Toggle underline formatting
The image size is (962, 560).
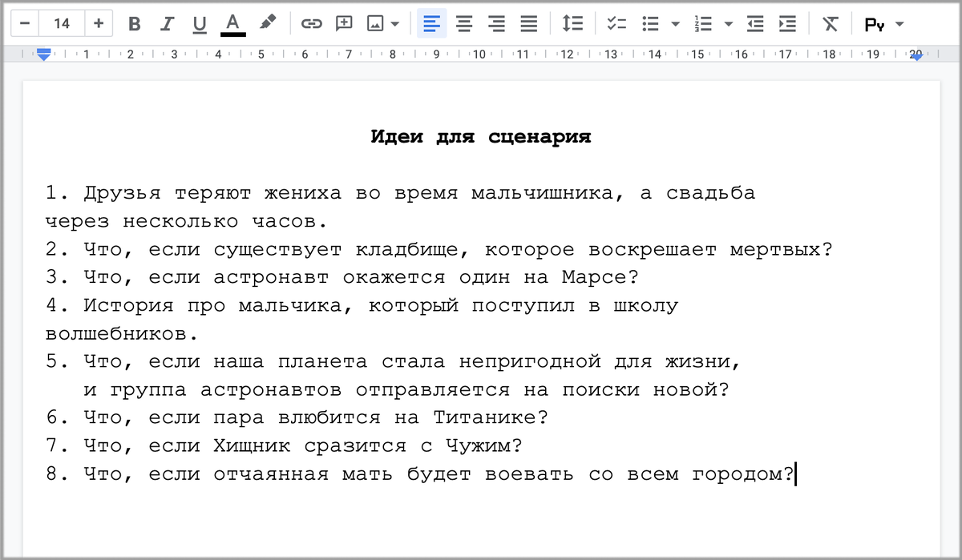tap(200, 24)
